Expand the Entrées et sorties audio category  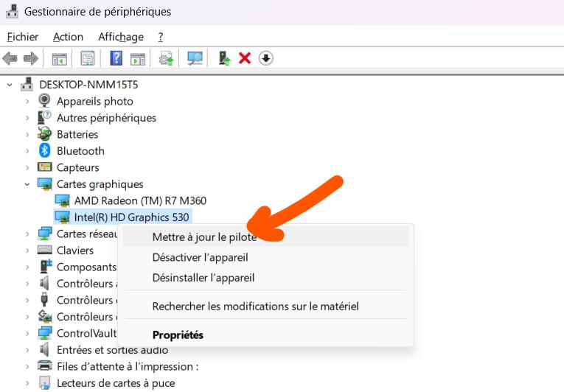[x=27, y=350]
